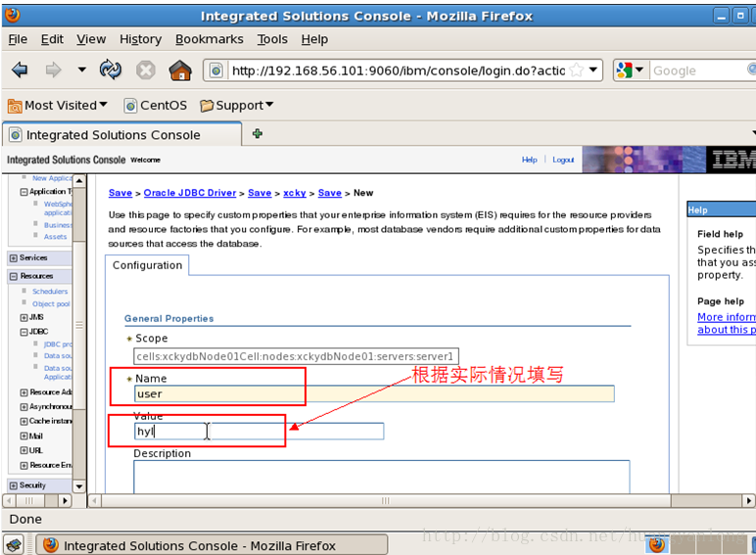
Task: Click the Logout link
Action: (x=563, y=160)
